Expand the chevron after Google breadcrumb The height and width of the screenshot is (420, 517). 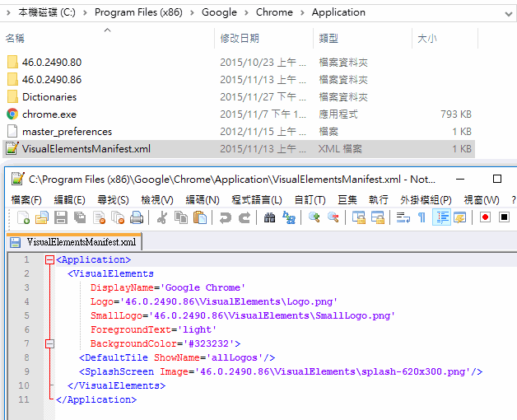pos(246,13)
